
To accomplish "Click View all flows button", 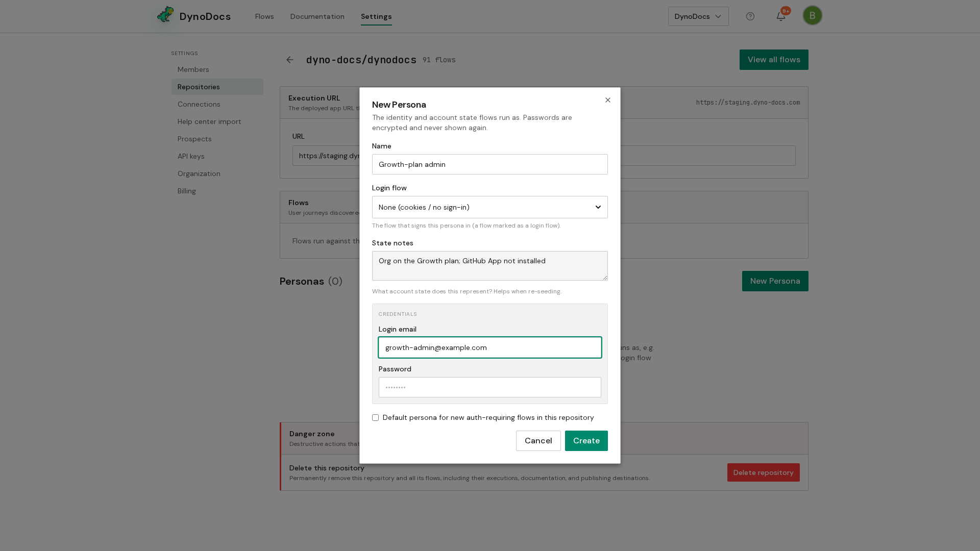I will pyautogui.click(x=774, y=60).
